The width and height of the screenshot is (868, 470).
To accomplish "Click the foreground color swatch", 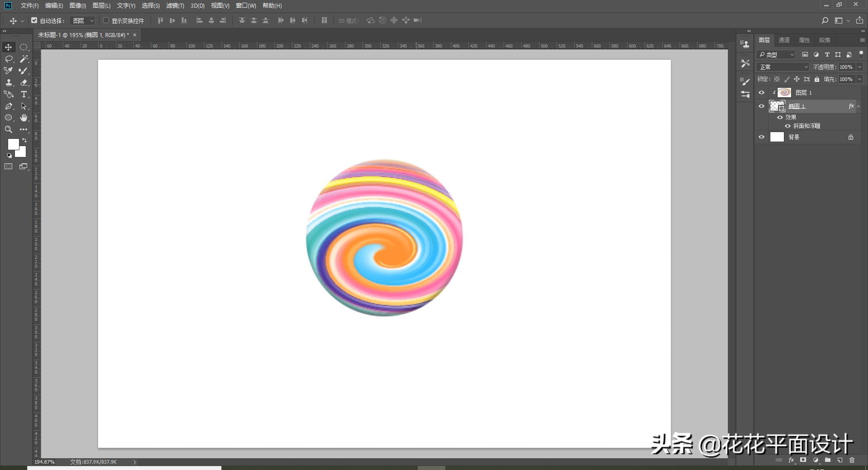I will (13, 144).
